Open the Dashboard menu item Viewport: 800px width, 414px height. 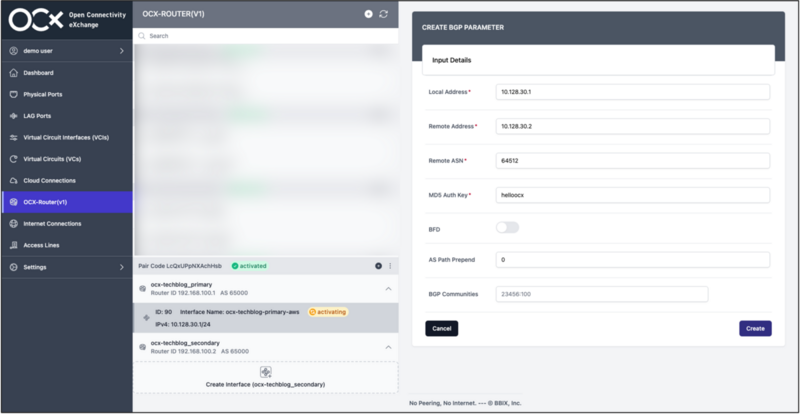click(x=67, y=73)
